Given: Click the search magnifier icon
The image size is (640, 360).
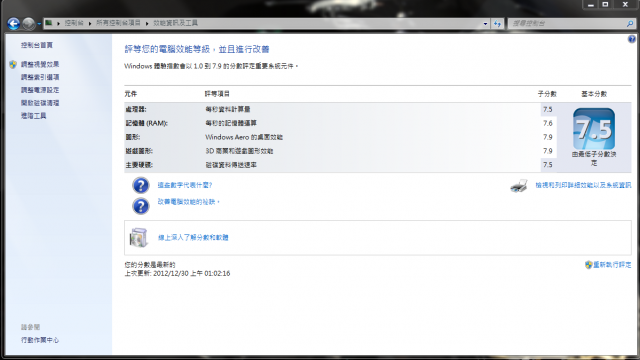Looking at the screenshot, I should coord(630,24).
